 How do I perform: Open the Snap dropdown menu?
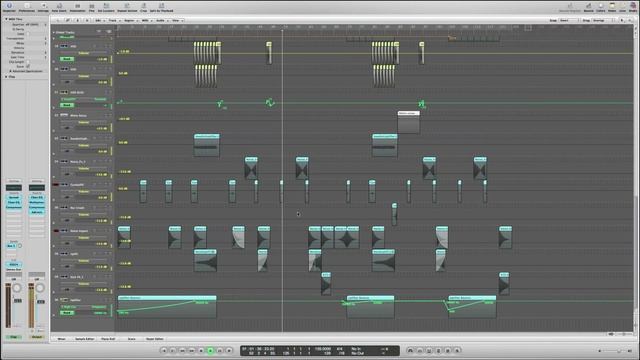click(569, 20)
